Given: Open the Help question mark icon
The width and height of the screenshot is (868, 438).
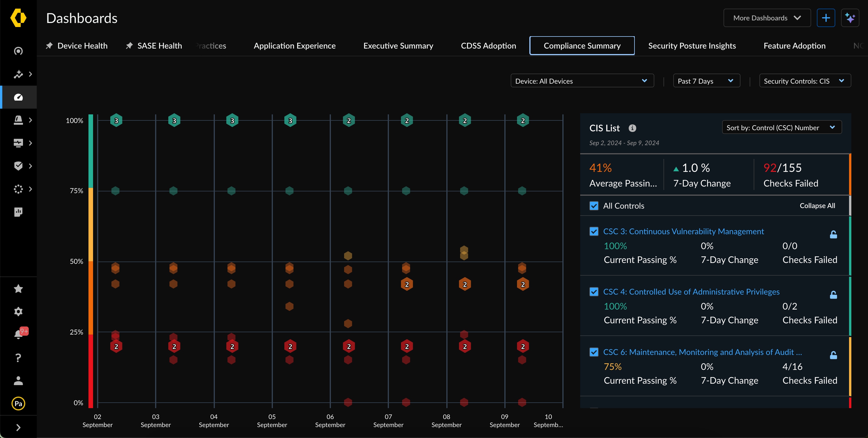Looking at the screenshot, I should point(19,358).
